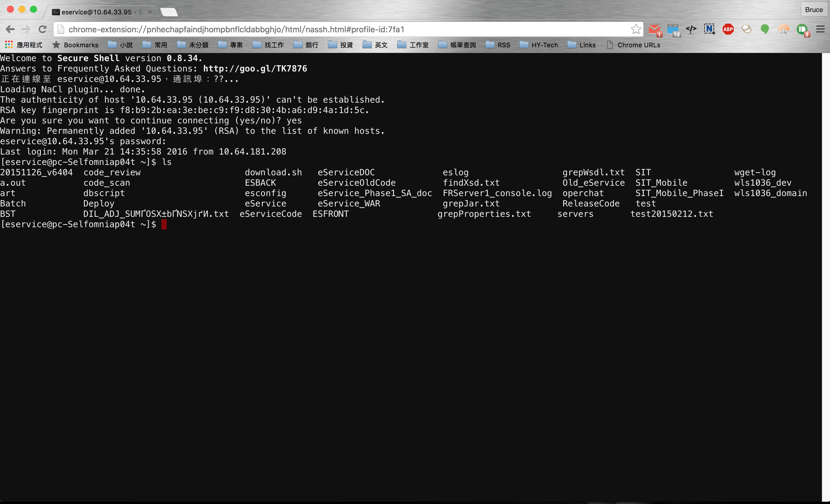Open the Chrome URLs bookmark
Screen dimensions: 830x504
tap(634, 45)
